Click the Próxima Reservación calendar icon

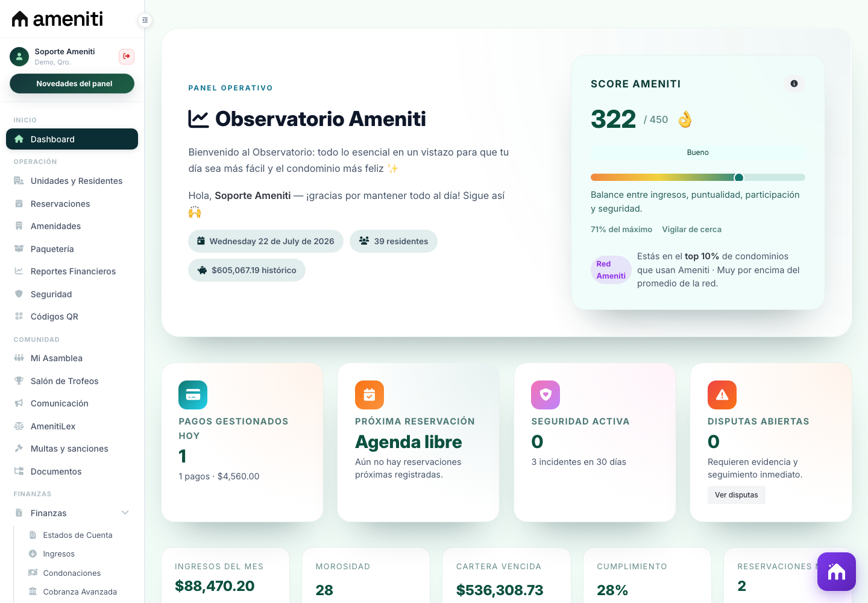pyautogui.click(x=370, y=395)
